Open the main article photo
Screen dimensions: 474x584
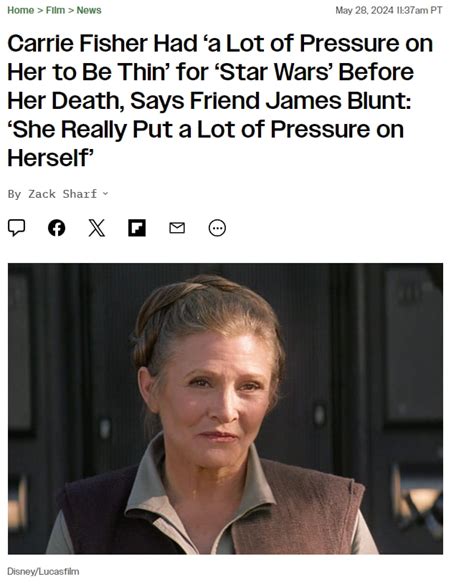225,409
